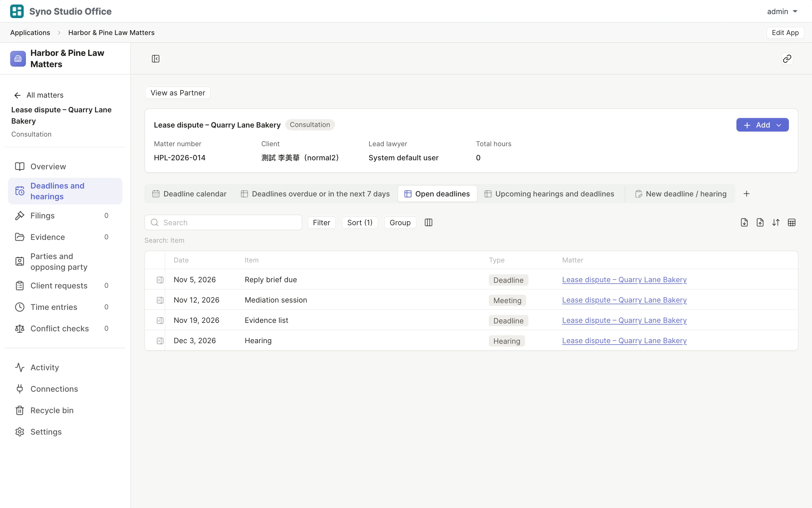This screenshot has width=812, height=508.
Task: Select the Open deadlines tab
Action: (x=437, y=194)
